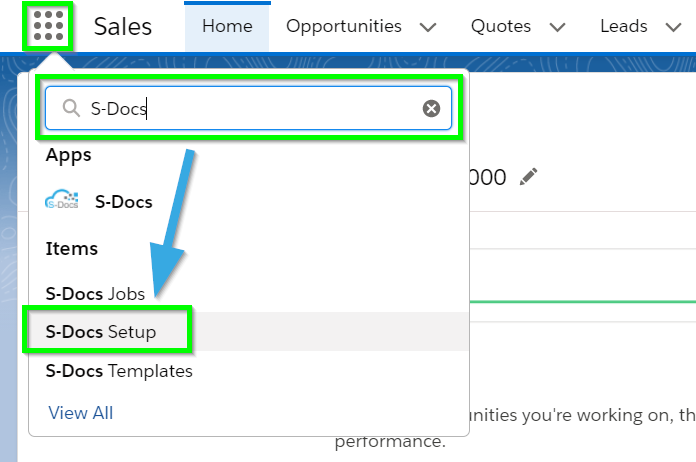Click the pencil edit icon

coord(528,177)
